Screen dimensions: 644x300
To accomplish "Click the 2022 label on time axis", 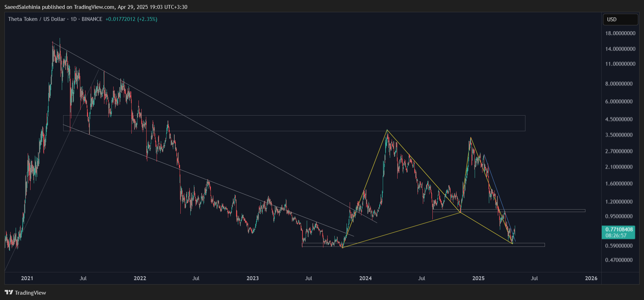I will coord(140,278).
